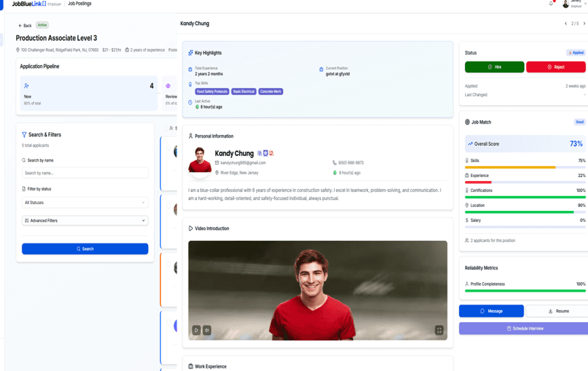Click the blue Search button
Screen dimensions: 588x371
pos(85,249)
